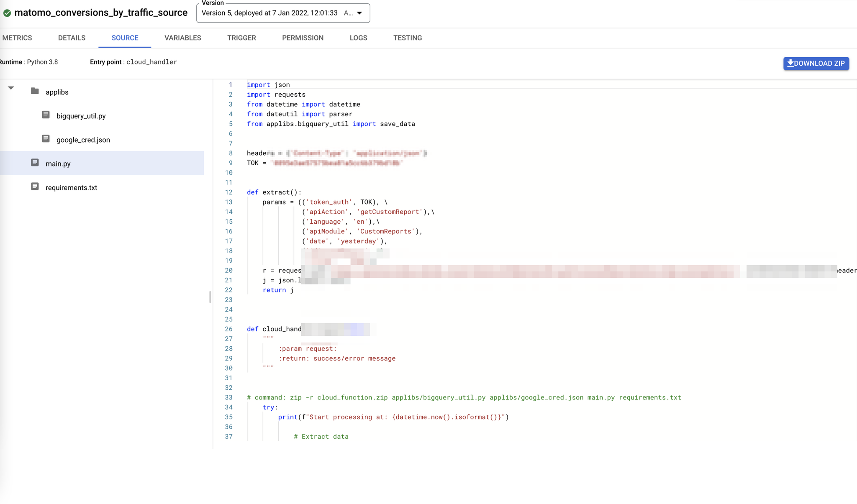This screenshot has height=504, width=857.
Task: Click the function title matomo_conversions_by_traffic_source
Action: [x=101, y=13]
